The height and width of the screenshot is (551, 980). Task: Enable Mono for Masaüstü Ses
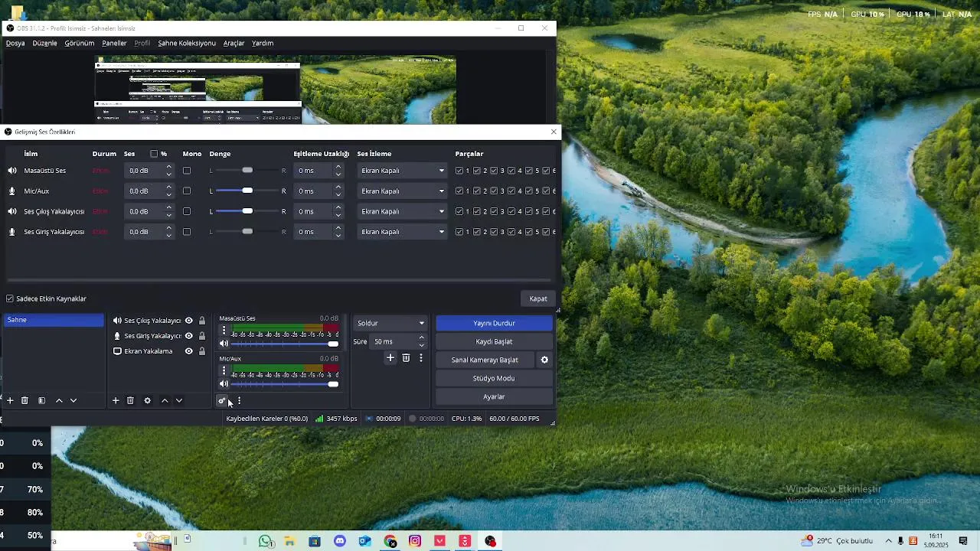[x=186, y=171]
